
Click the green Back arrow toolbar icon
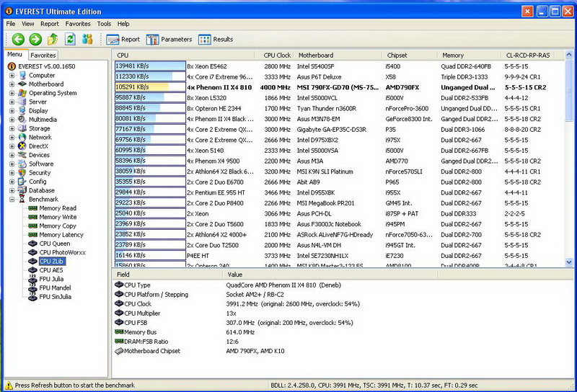coord(18,39)
